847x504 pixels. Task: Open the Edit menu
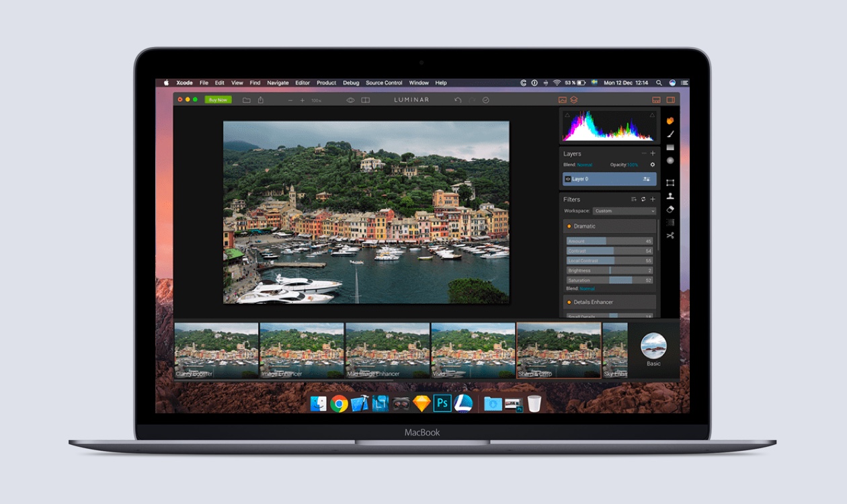point(220,83)
